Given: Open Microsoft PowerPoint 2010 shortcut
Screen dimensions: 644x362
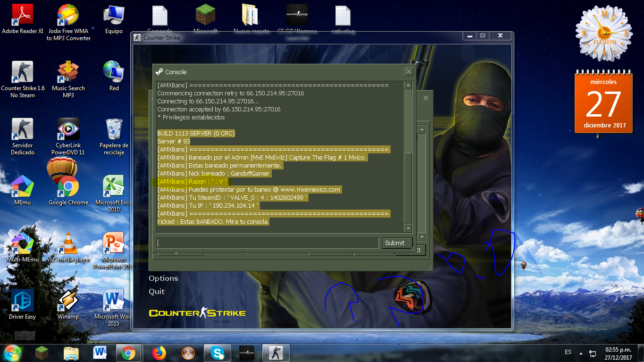Looking at the screenshot, I should point(114,251).
